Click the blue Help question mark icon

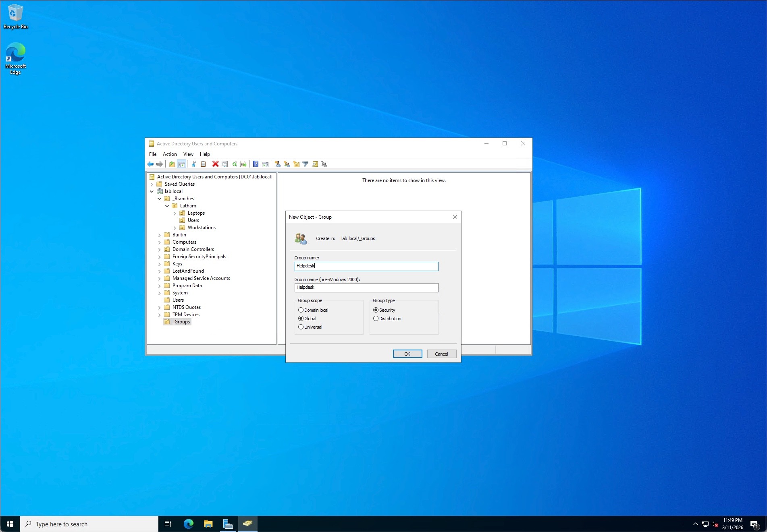256,164
